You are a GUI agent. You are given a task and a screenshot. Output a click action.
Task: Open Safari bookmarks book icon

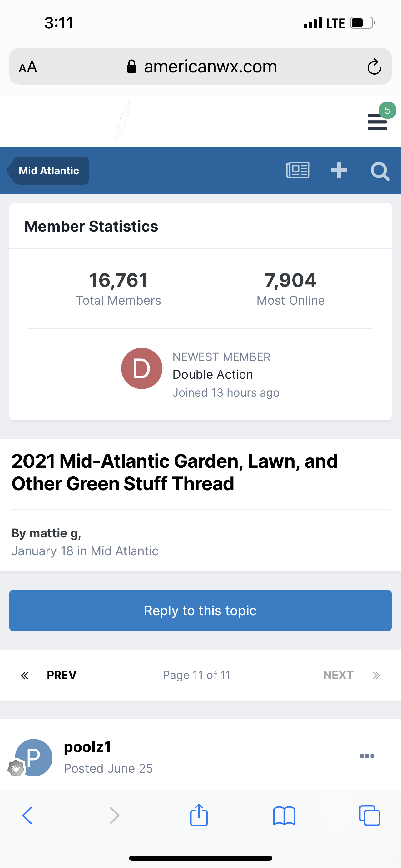284,816
